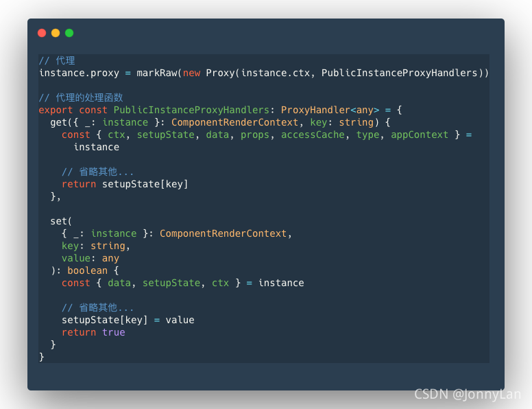Click 'type' in the destructuring line

(x=367, y=135)
